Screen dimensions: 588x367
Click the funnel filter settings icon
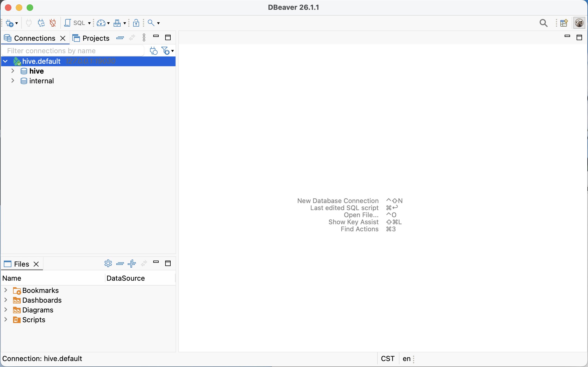[x=165, y=51]
